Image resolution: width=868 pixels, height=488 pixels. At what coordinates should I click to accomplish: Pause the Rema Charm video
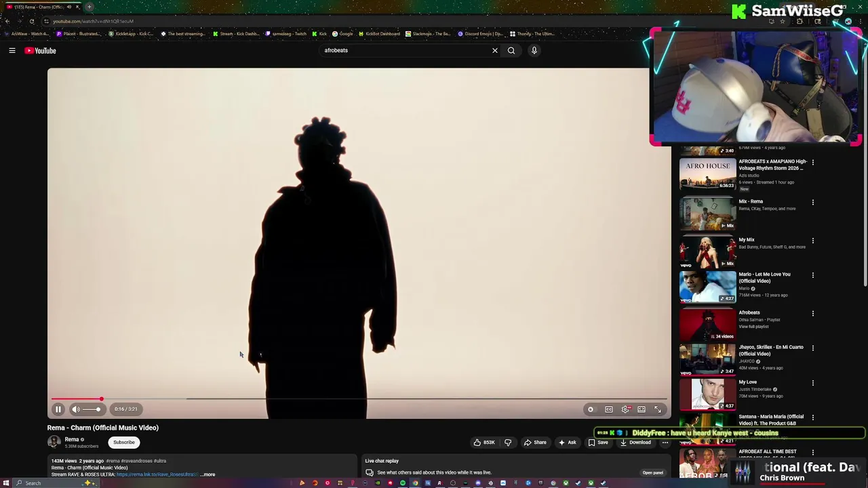click(58, 409)
